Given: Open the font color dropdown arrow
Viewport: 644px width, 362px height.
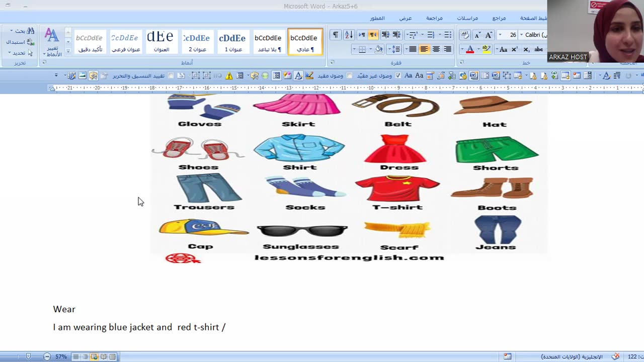Looking at the screenshot, I should click(462, 49).
